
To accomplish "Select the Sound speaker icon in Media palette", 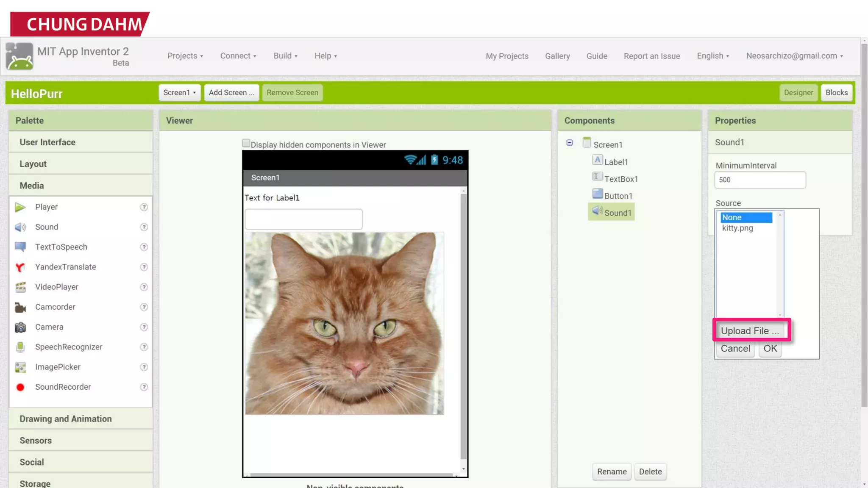I will click(20, 227).
